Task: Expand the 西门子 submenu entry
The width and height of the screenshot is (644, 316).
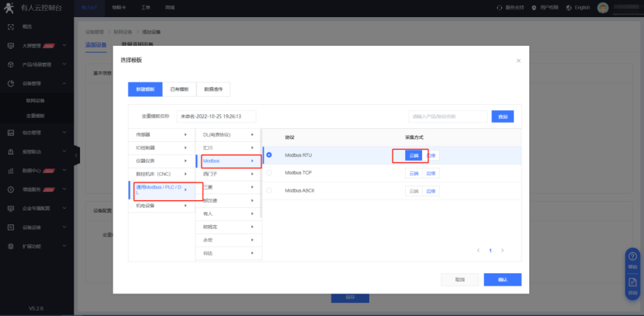Action: tap(227, 173)
